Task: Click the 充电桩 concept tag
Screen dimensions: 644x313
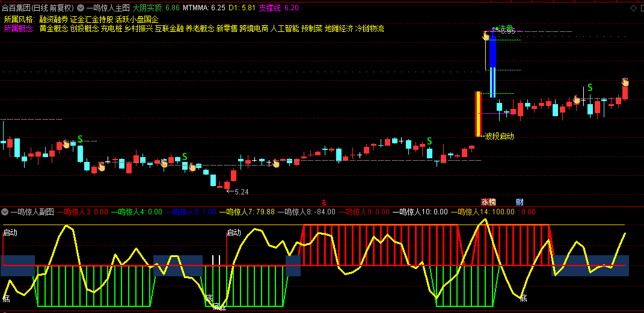Action: pyautogui.click(x=112, y=29)
